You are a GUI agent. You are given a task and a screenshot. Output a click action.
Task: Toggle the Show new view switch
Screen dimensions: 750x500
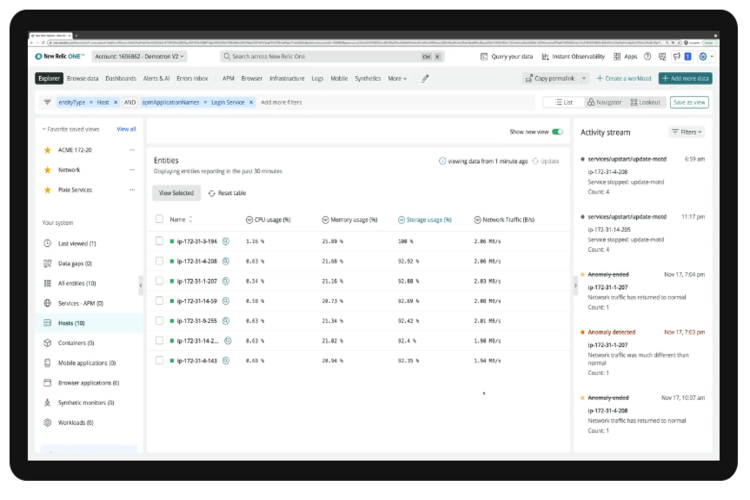tap(557, 132)
